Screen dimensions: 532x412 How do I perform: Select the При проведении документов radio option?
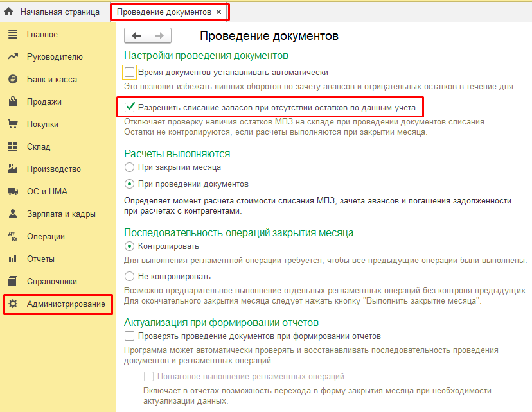click(130, 184)
